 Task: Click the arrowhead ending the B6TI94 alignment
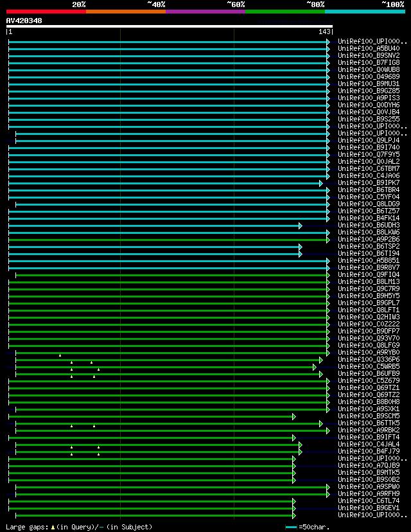pyautogui.click(x=301, y=254)
